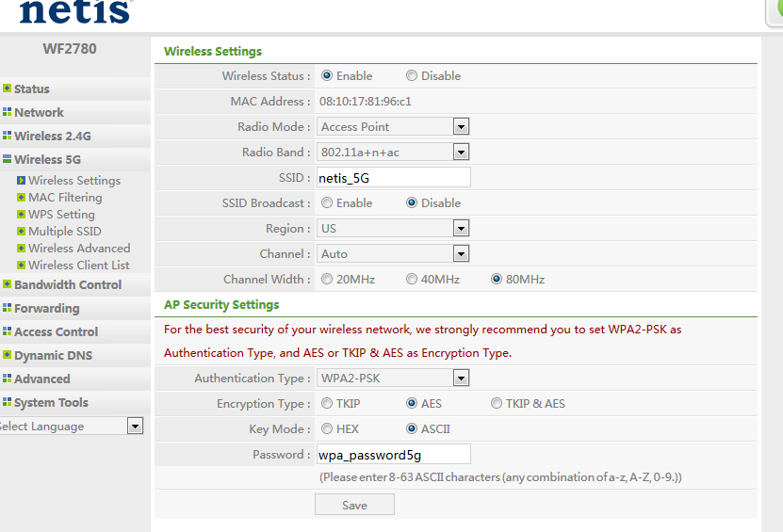Click the Wireless Settings section heading
This screenshot has width=783, height=532.
[213, 51]
